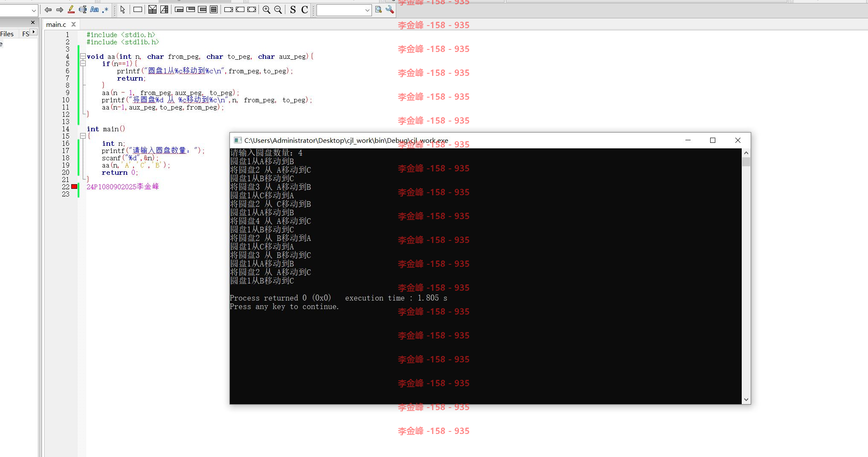Viewport: 868px width, 457px height.
Task: Click the console scrollbar thumb
Action: click(746, 162)
